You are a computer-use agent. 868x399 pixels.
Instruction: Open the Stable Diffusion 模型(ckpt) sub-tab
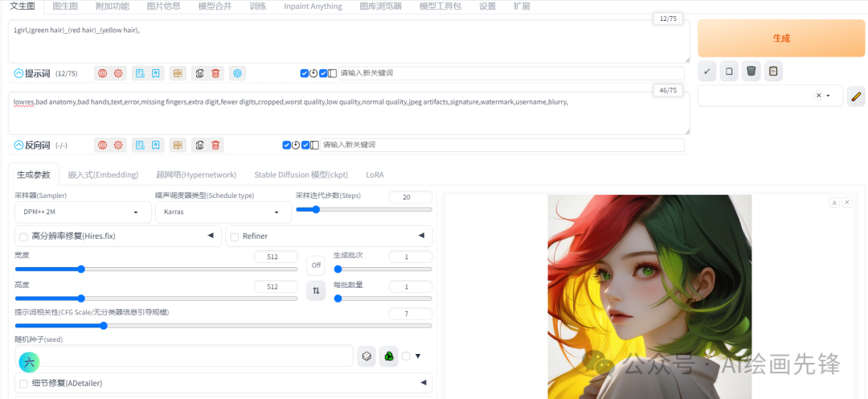pyautogui.click(x=301, y=175)
